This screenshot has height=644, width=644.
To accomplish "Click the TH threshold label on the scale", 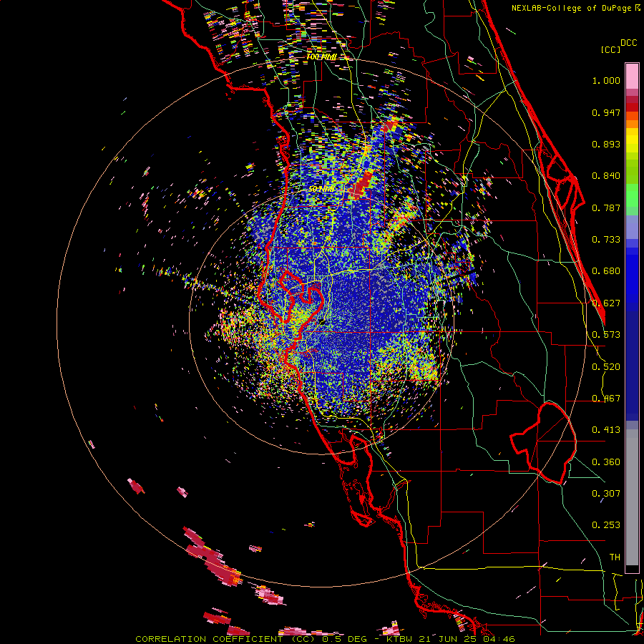I will [615, 557].
